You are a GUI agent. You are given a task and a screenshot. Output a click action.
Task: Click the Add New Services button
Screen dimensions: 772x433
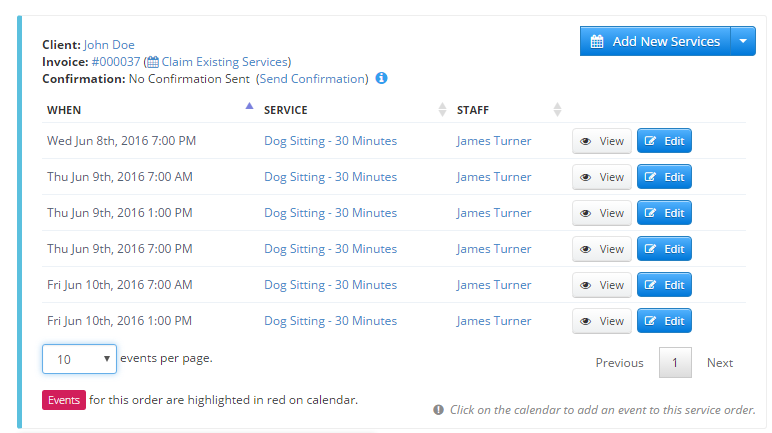point(655,41)
